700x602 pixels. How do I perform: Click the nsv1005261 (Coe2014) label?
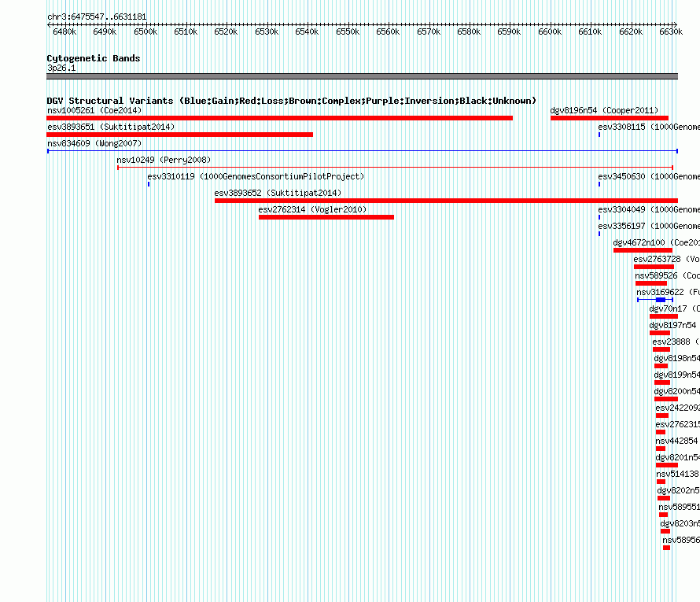click(94, 110)
